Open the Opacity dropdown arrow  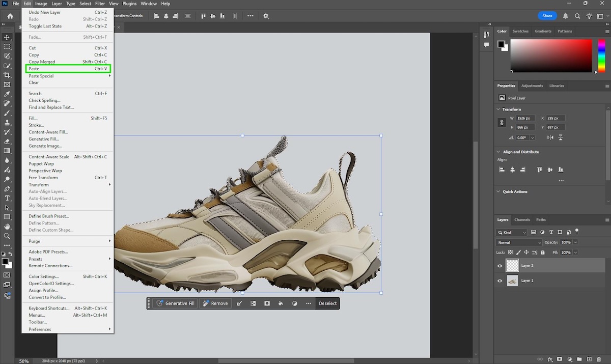pyautogui.click(x=576, y=242)
